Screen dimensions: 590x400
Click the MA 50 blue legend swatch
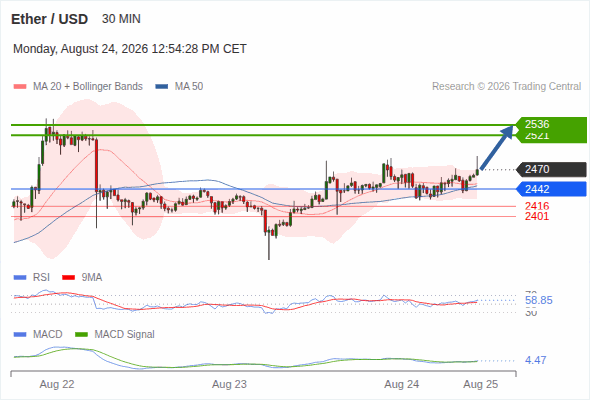click(x=161, y=87)
